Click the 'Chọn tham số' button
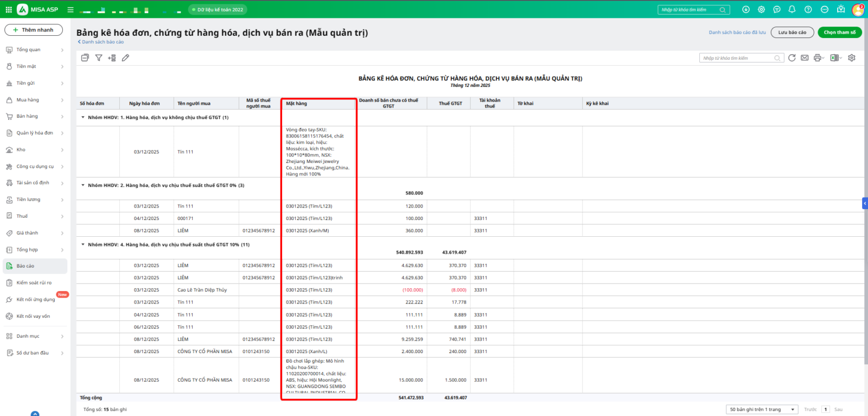This screenshot has height=416, width=868. 839,33
